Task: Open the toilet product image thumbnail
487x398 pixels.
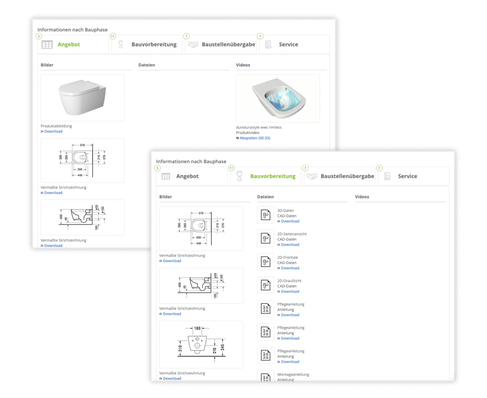Action: 82,98
